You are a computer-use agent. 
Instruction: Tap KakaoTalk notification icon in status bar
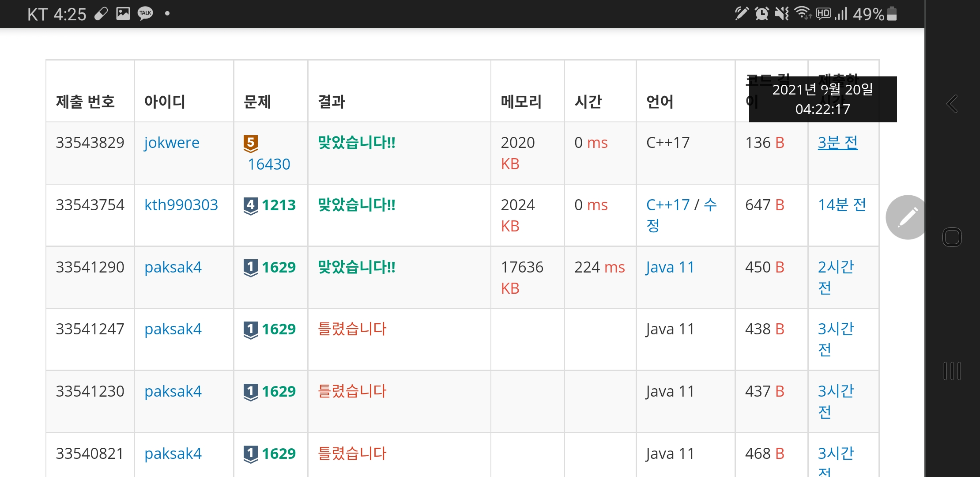tap(145, 13)
